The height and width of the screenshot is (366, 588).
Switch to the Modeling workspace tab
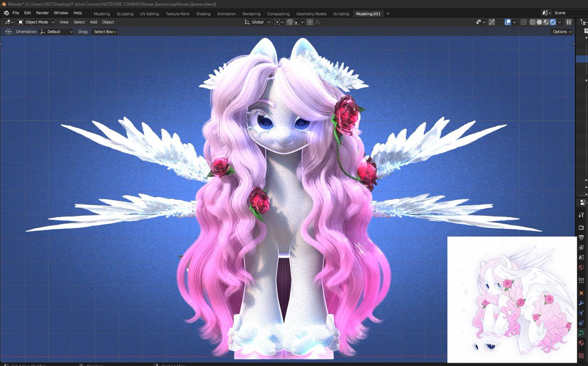pyautogui.click(x=102, y=14)
